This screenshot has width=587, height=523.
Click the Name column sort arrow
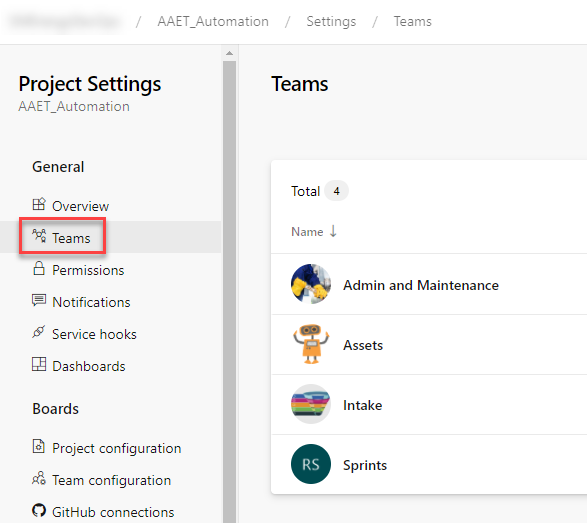tap(333, 231)
